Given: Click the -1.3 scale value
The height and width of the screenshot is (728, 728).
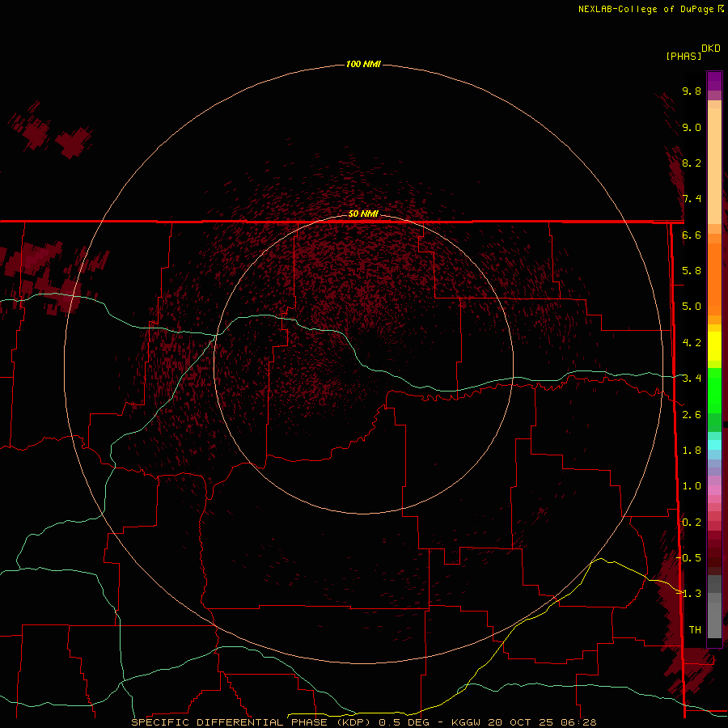Looking at the screenshot, I should tap(689, 594).
